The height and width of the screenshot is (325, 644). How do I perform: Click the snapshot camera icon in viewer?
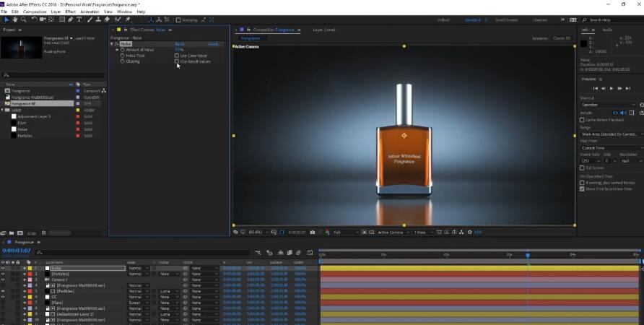click(312, 232)
